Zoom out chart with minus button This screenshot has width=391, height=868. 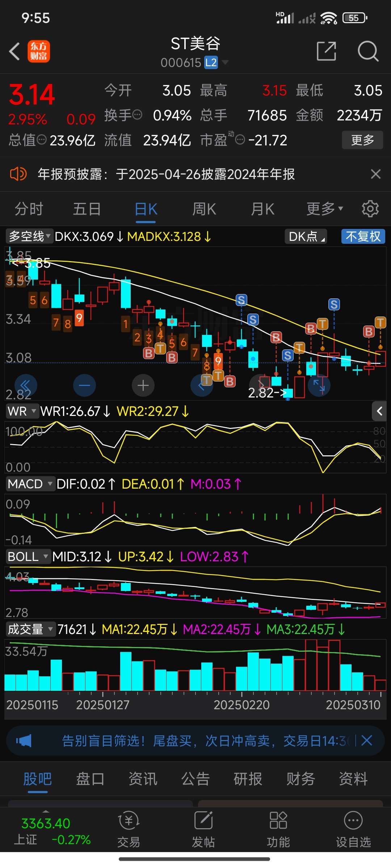[x=84, y=385]
